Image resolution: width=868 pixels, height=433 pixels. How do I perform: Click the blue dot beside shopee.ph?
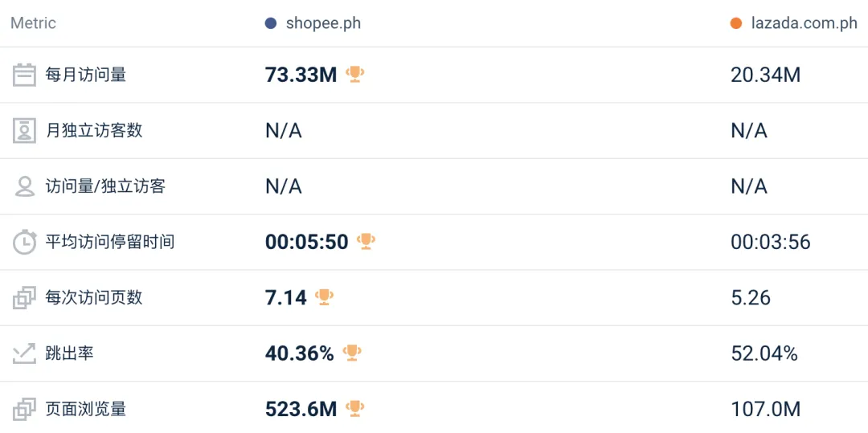(271, 23)
